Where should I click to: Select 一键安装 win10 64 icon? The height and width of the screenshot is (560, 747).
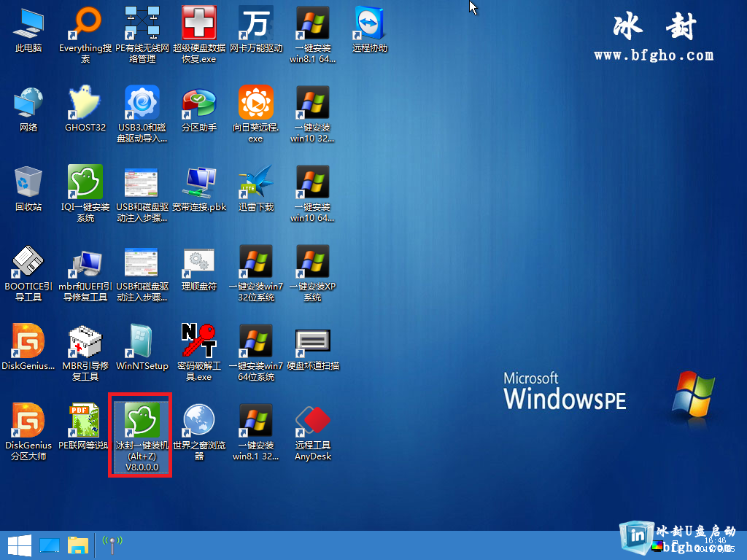[312, 193]
